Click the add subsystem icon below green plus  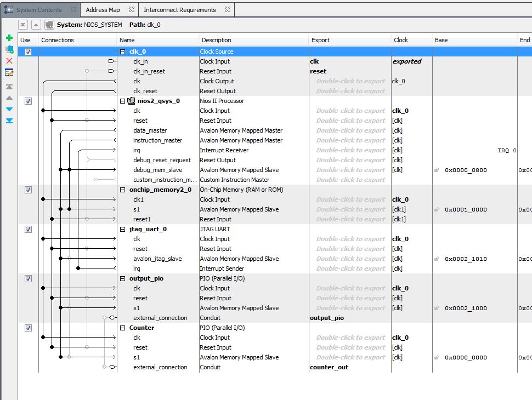9,49
